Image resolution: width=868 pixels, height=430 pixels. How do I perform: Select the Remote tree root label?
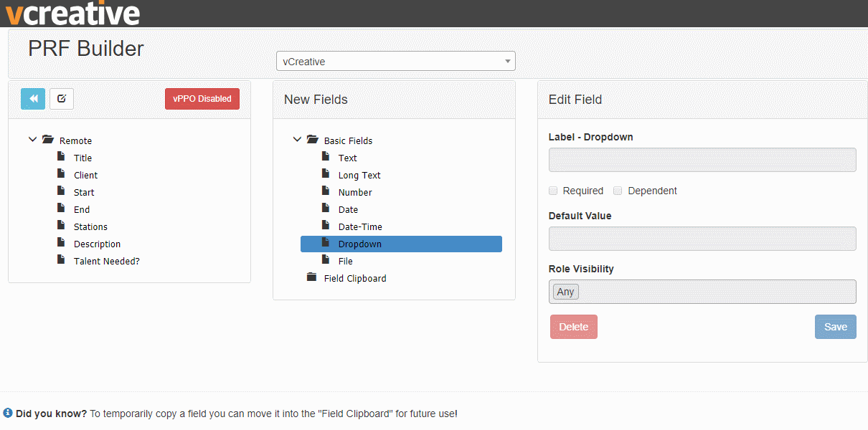pyautogui.click(x=76, y=141)
